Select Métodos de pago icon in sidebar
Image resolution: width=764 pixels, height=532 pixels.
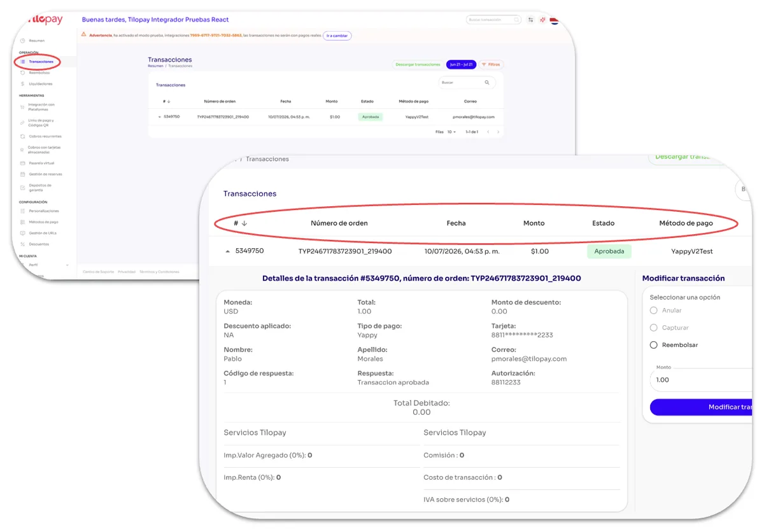[x=22, y=222]
